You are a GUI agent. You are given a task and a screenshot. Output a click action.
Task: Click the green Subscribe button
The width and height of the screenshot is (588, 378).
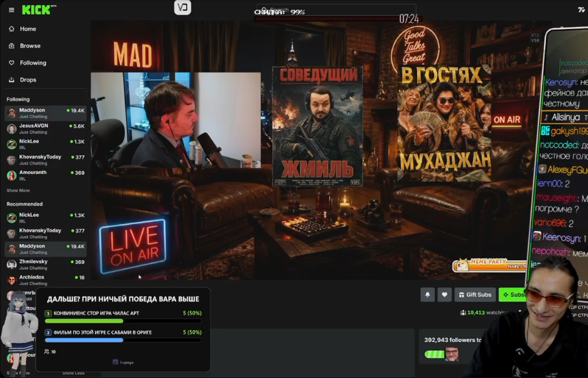coord(513,295)
